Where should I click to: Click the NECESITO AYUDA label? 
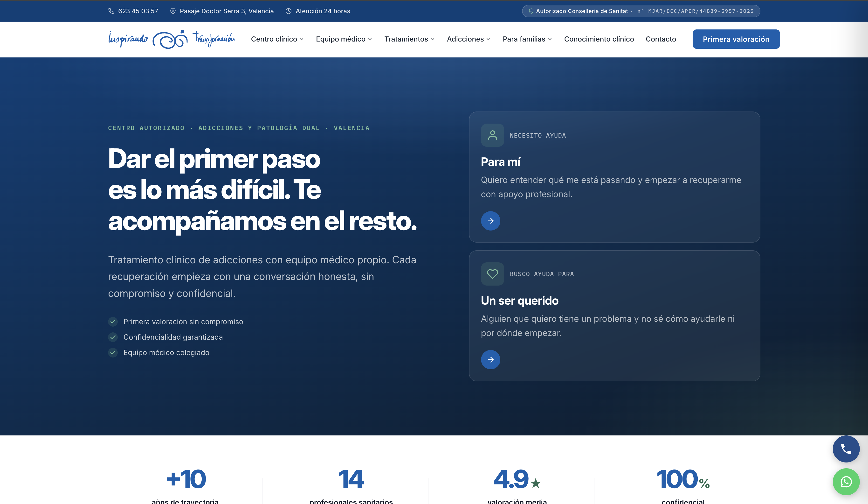tap(538, 135)
